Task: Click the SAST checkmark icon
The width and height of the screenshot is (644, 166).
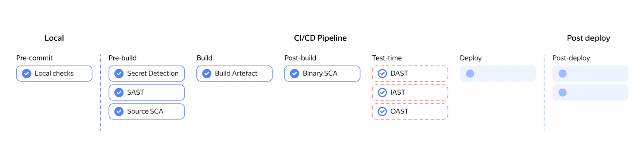Action: 119,92
